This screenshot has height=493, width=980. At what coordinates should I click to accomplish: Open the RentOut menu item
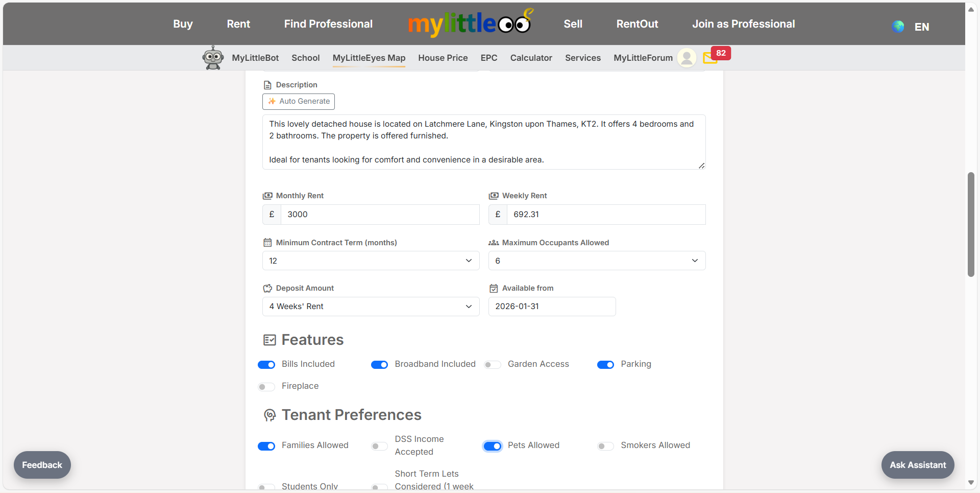pyautogui.click(x=637, y=24)
